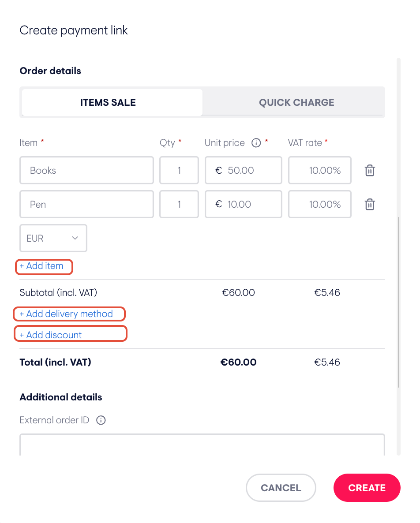Add a discount to the order
Screen dimensions: 420x523
pos(50,335)
